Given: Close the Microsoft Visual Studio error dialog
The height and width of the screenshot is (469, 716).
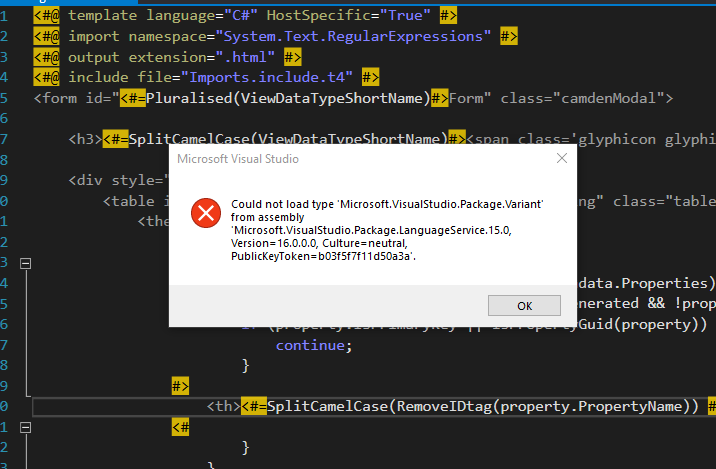Looking at the screenshot, I should tap(561, 158).
